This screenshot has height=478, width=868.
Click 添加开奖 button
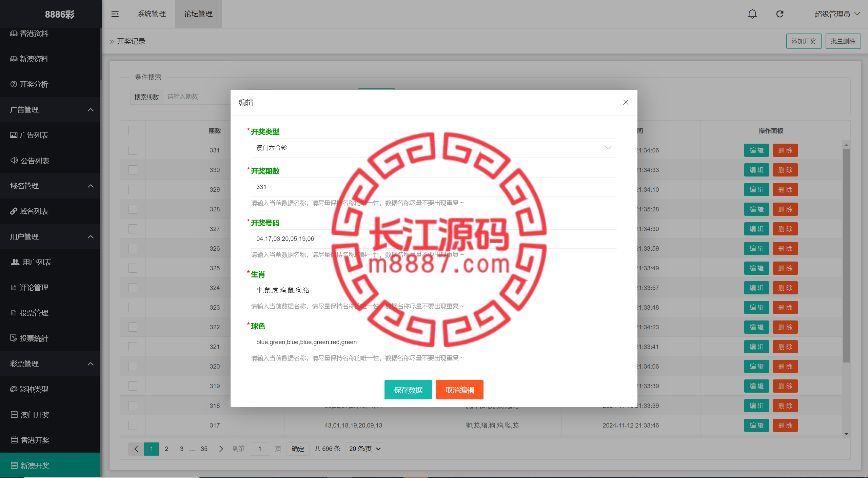804,41
